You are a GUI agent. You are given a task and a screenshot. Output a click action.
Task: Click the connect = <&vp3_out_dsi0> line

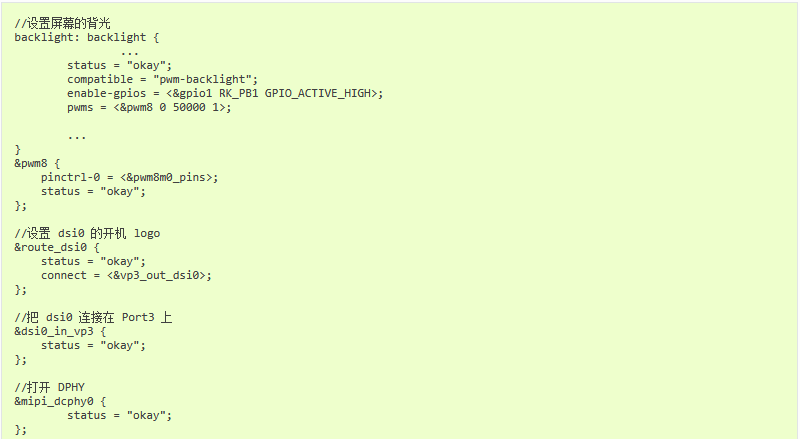pyautogui.click(x=126, y=275)
